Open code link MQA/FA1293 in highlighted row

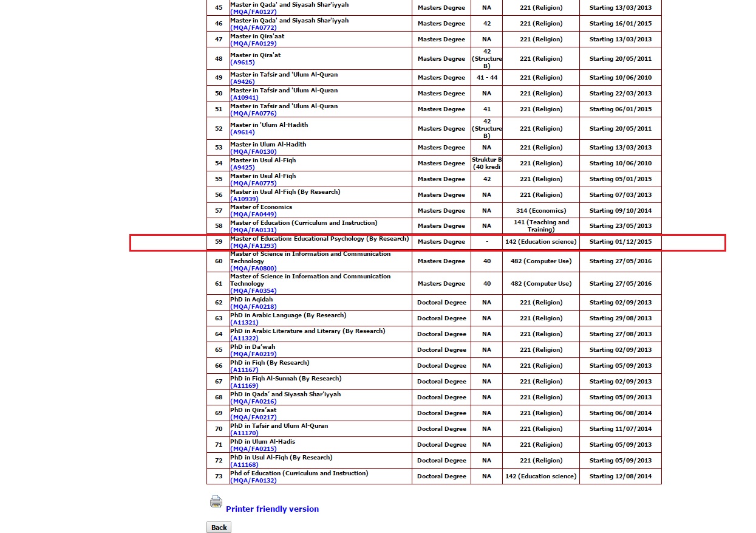pyautogui.click(x=253, y=246)
